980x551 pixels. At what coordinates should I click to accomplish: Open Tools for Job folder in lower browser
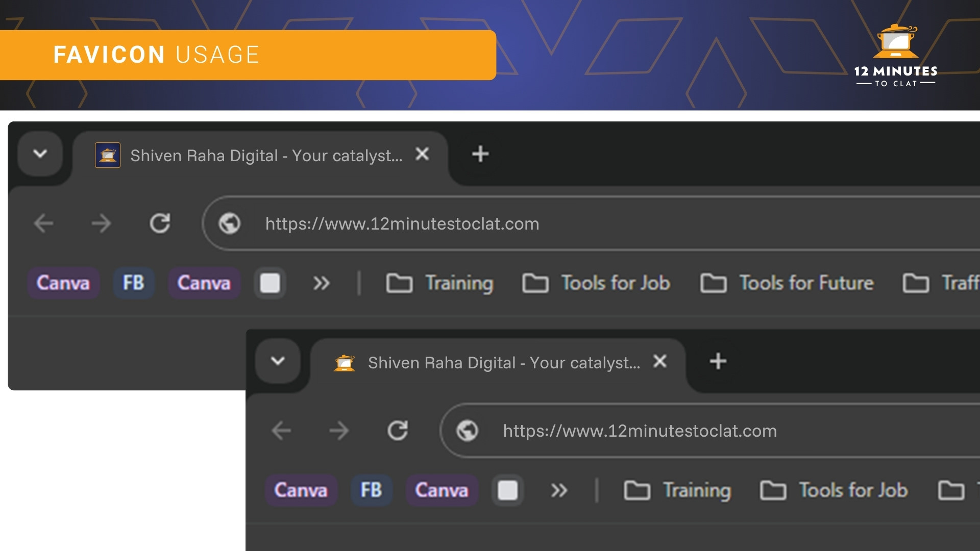coord(834,490)
